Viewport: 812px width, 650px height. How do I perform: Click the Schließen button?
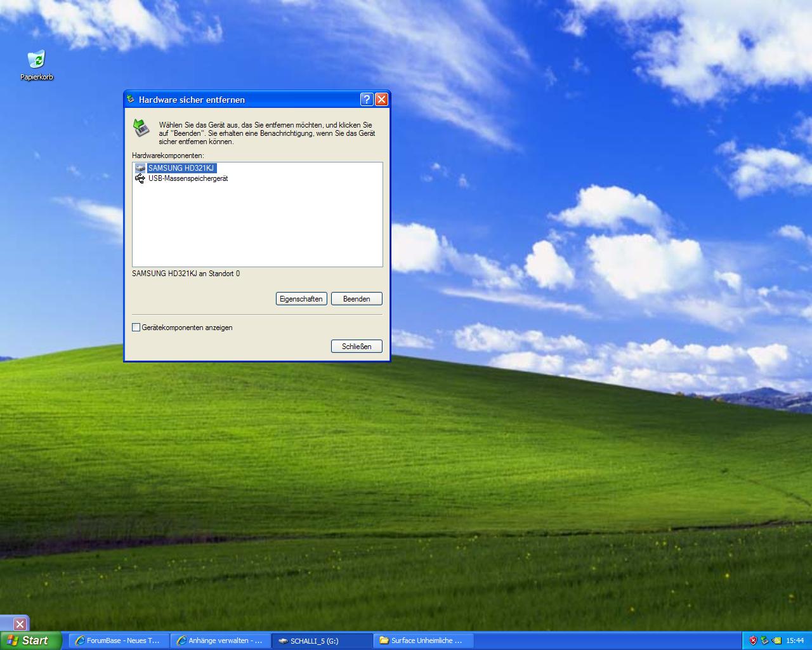(357, 347)
